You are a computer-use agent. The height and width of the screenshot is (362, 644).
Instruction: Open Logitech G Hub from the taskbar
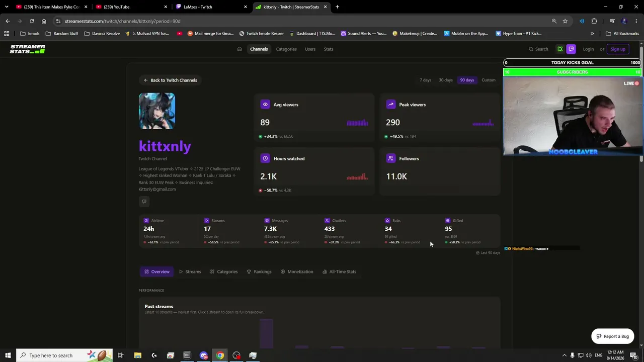click(x=154, y=355)
